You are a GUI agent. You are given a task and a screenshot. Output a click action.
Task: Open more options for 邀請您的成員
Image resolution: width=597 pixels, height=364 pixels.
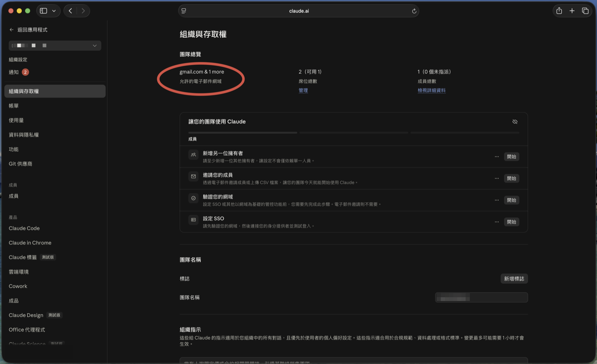pos(497,179)
